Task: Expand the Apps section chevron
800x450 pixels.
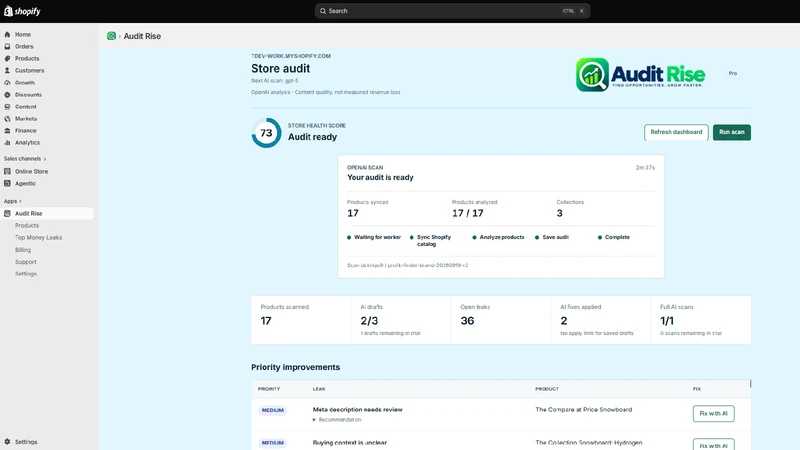Action: 20,202
